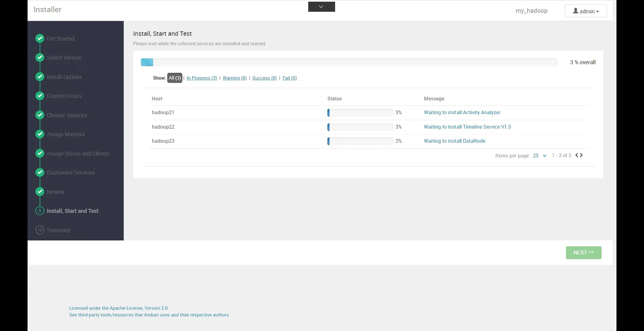The height and width of the screenshot is (331, 644).
Task: Open the items per page dropdown
Action: click(x=539, y=156)
